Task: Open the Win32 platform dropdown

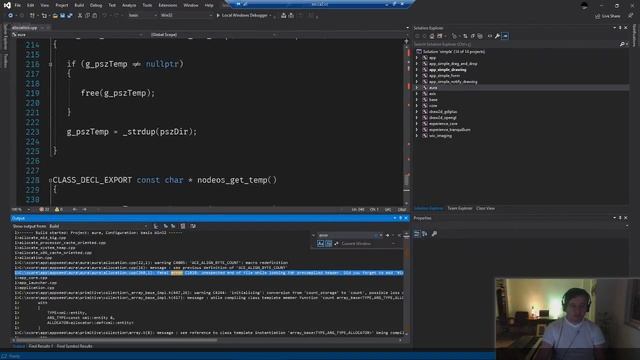Action: 186,16
